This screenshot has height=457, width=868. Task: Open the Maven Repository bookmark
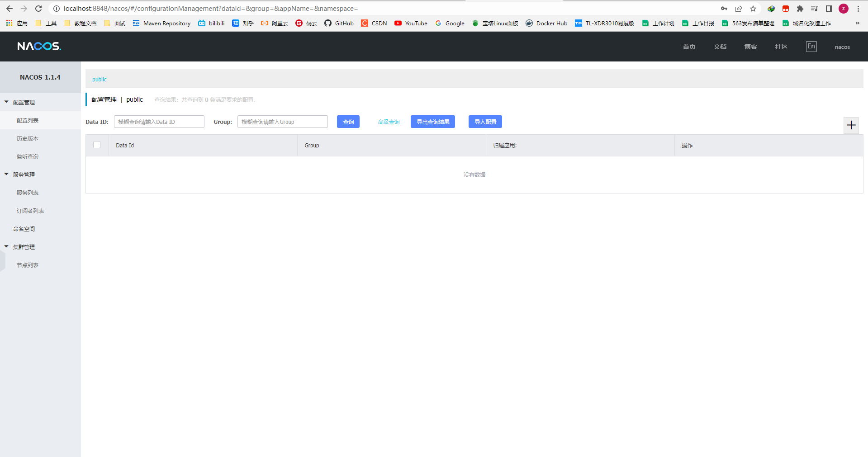click(161, 23)
